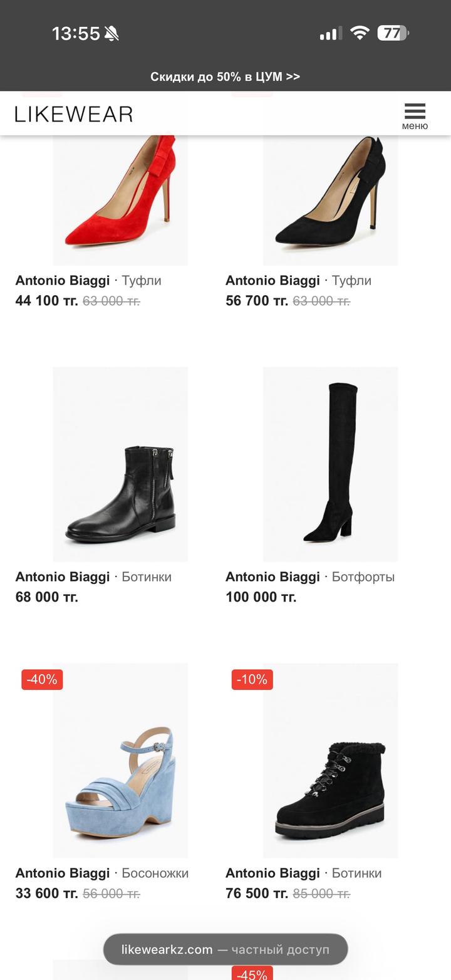The image size is (451, 980).
Task: Open the hamburger menu icon
Action: [x=415, y=115]
